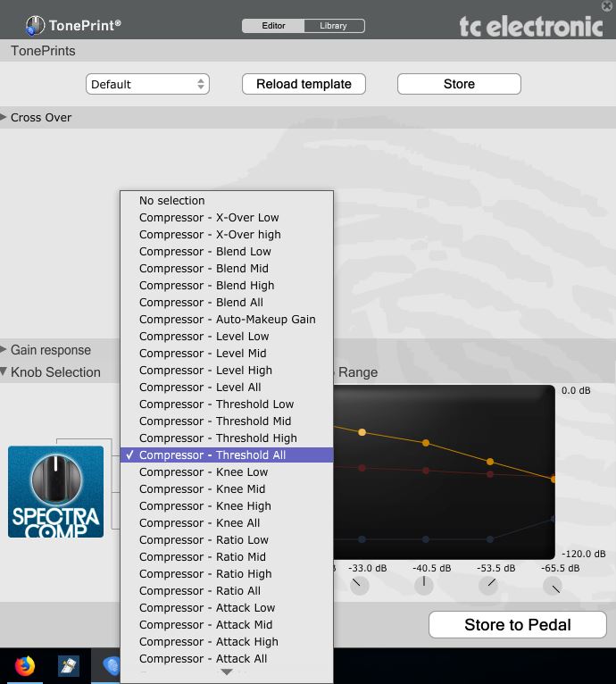This screenshot has height=684, width=616.
Task: Select Compressor - Threshold Mid
Action: [227, 421]
